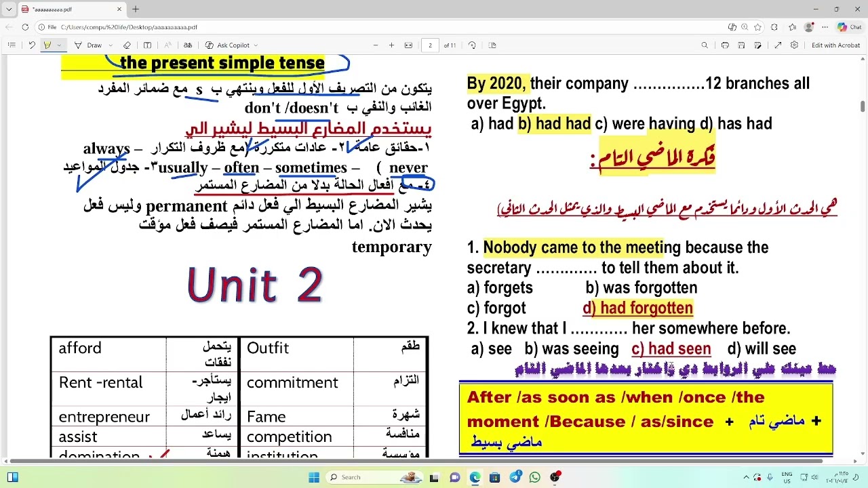
Task: Open the Windows Start menu
Action: pos(314,477)
